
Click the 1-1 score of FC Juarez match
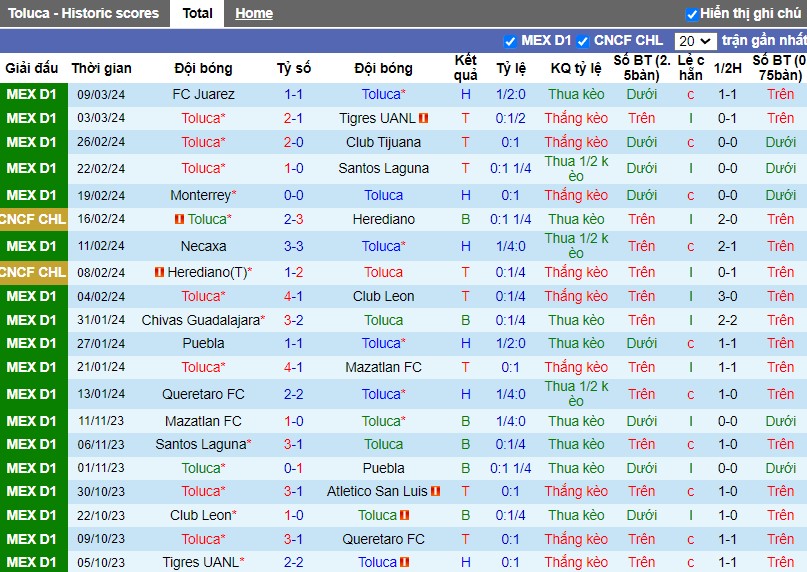pos(293,94)
